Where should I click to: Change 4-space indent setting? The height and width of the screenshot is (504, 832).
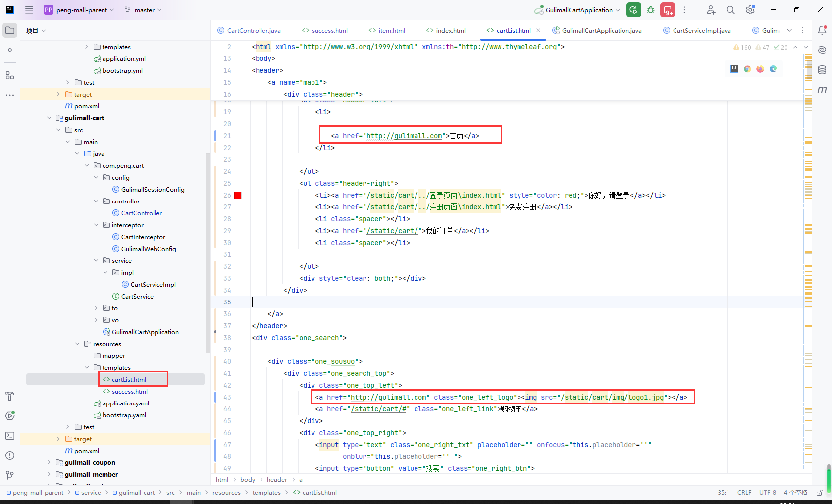[795, 493]
